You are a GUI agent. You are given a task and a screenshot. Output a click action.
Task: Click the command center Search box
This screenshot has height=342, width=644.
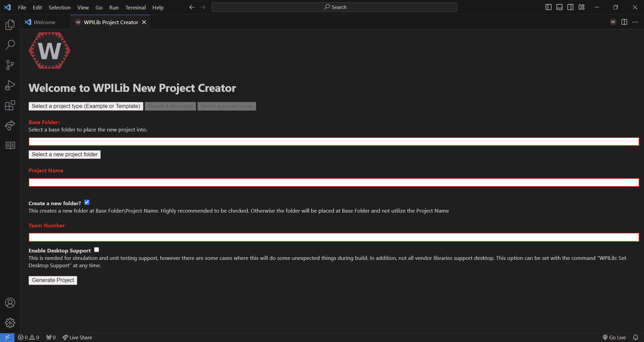pyautogui.click(x=334, y=7)
